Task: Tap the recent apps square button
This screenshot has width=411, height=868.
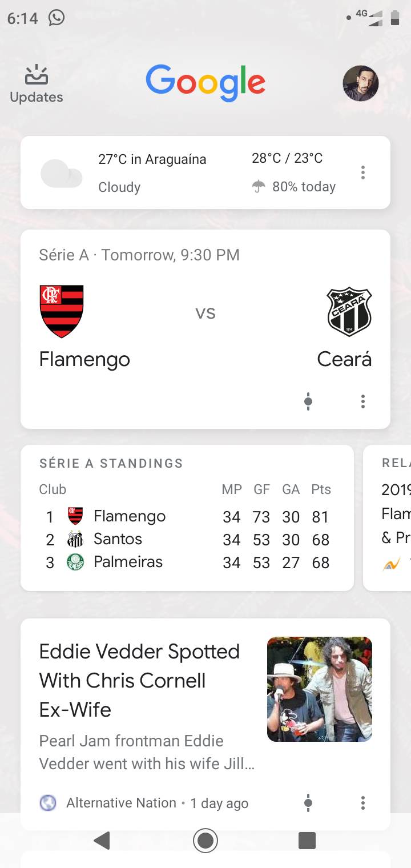Action: point(307,841)
